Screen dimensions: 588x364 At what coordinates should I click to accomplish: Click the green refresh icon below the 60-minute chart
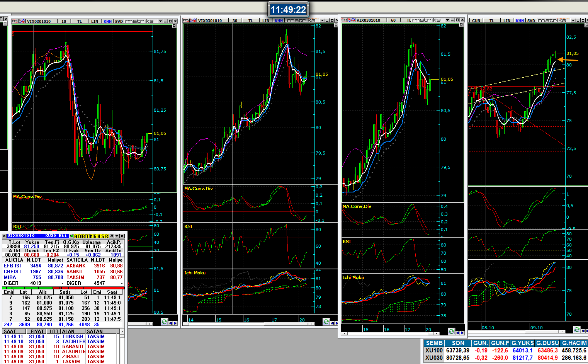coord(451,332)
